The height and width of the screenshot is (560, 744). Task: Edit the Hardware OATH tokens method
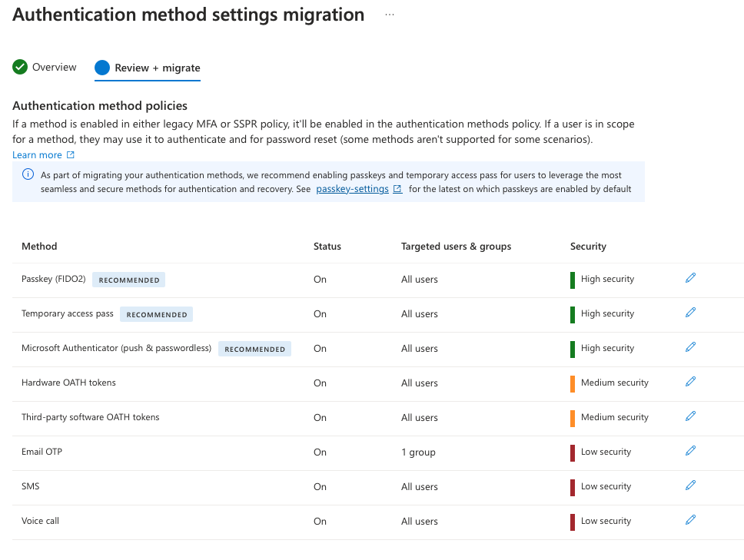click(x=690, y=382)
